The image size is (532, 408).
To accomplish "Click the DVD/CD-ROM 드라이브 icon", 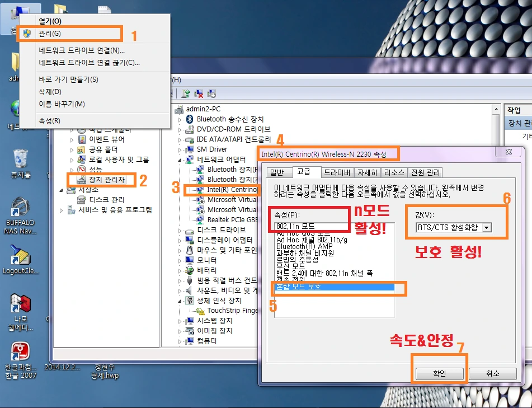I will pyautogui.click(x=189, y=129).
